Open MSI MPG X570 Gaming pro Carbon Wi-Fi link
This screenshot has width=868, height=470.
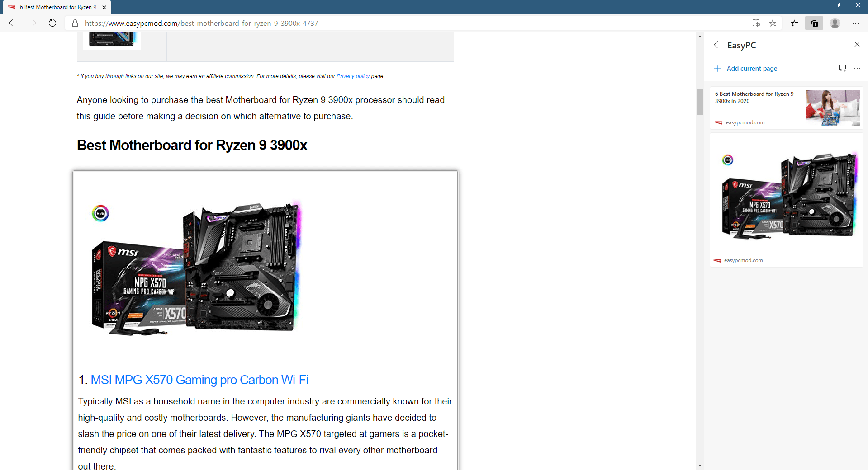[x=199, y=380]
